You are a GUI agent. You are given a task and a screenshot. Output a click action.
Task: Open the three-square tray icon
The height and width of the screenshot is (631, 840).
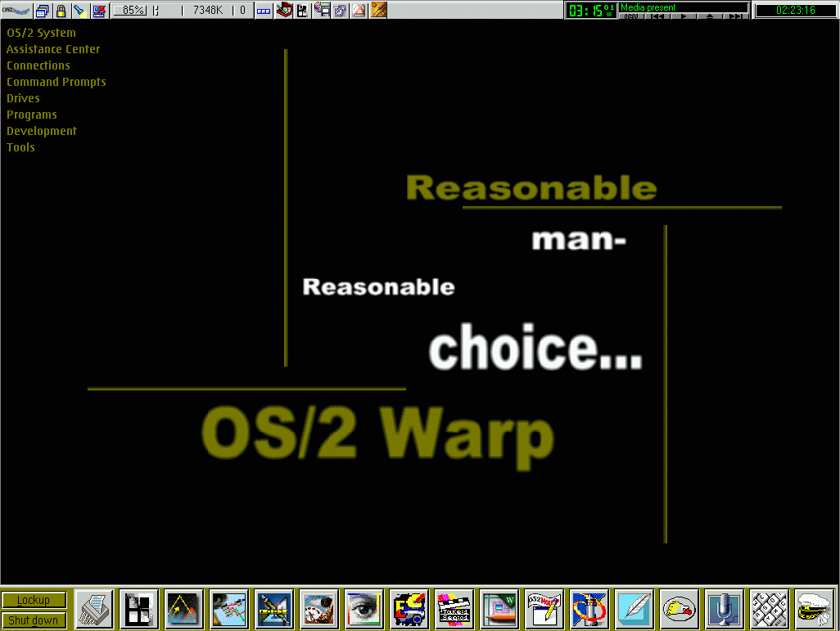coord(264,11)
